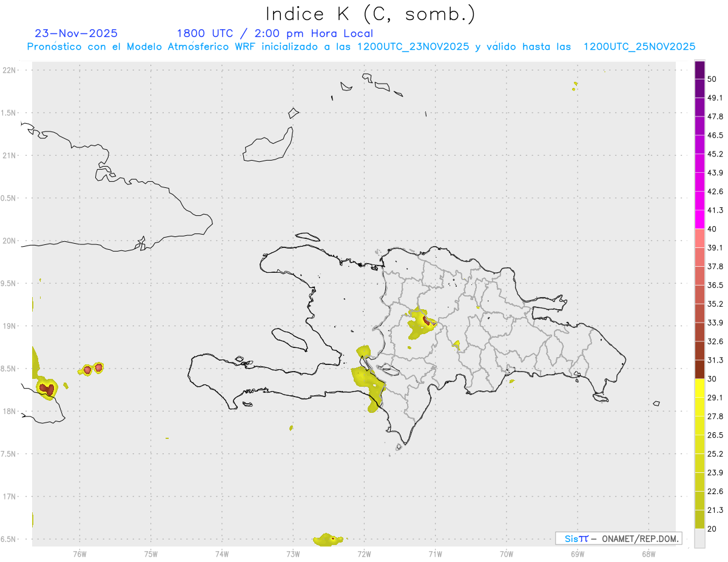This screenshot has height=562, width=728.
Task: Click the longitude label "68W"
Action: pyautogui.click(x=648, y=554)
